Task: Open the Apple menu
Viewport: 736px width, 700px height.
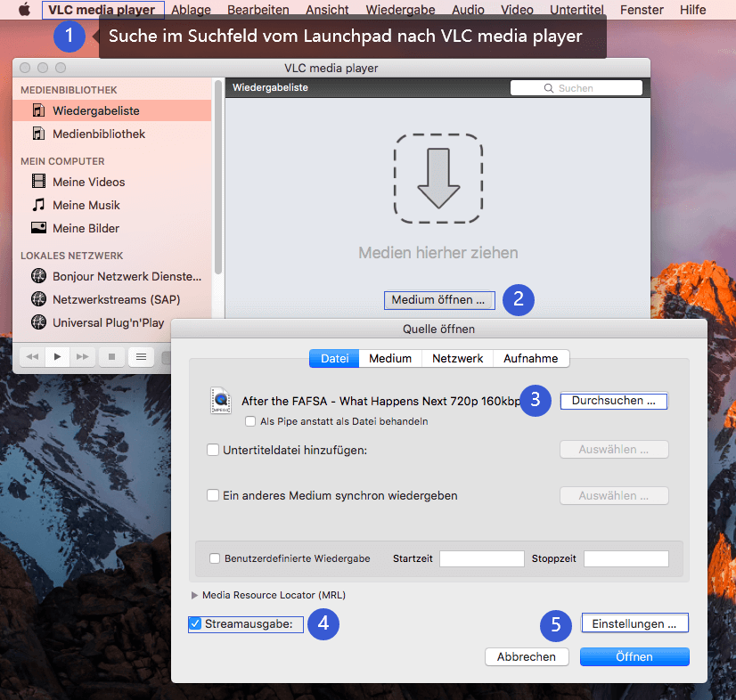Action: click(25, 9)
